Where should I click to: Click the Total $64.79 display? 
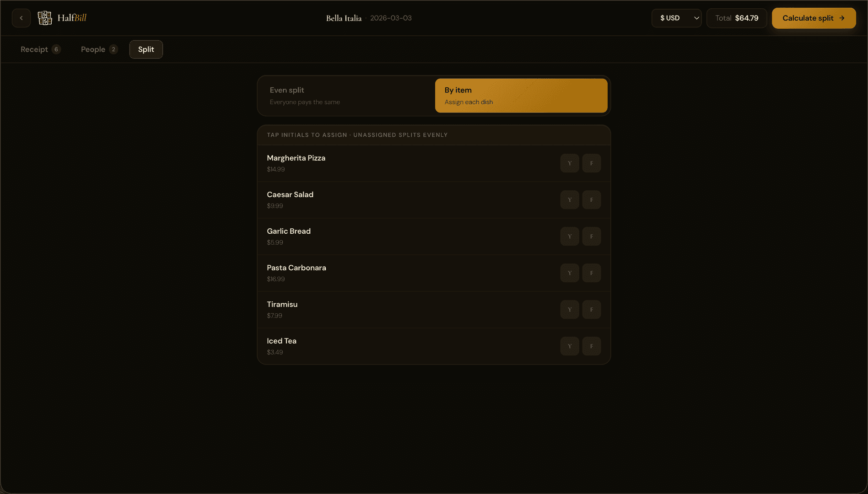click(736, 18)
